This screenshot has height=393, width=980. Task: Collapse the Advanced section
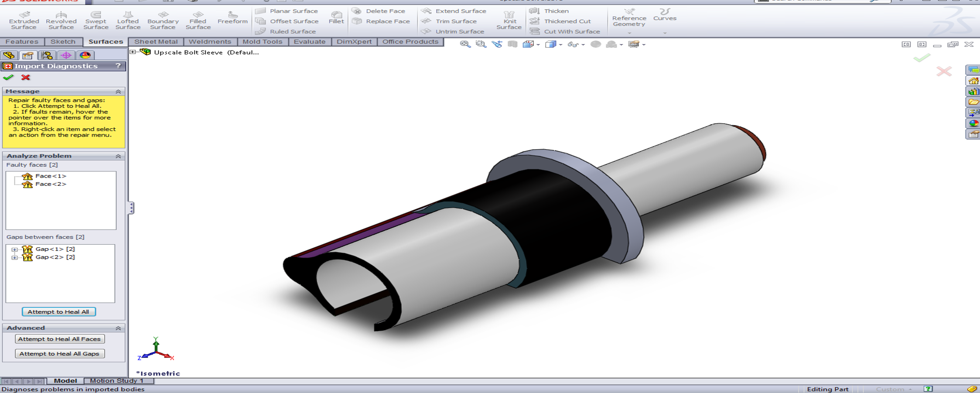pos(118,328)
